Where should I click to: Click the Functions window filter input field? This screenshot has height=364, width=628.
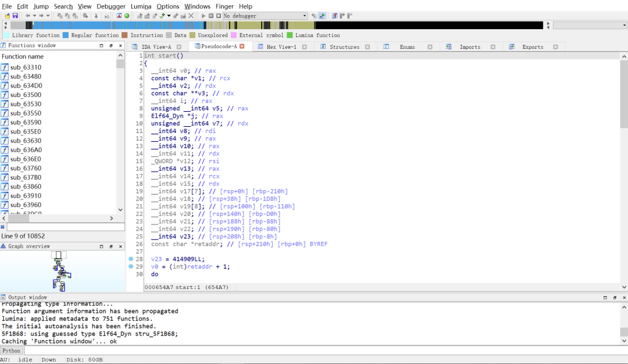tap(66, 227)
